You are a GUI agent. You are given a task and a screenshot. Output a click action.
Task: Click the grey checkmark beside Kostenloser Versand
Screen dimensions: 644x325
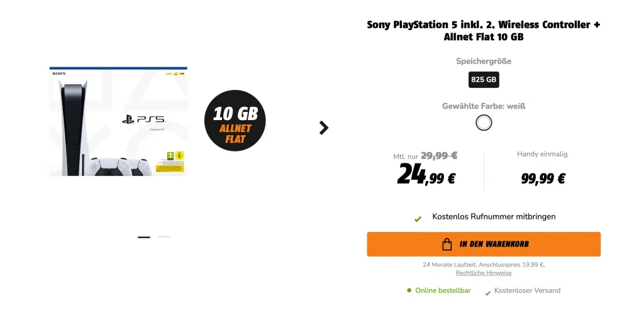coord(487,292)
